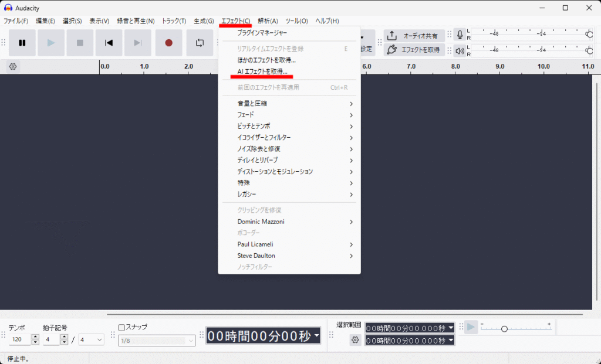Expand the イコライザーとフィルター submenu
Viewport: 601px width, 364px height.
289,137
